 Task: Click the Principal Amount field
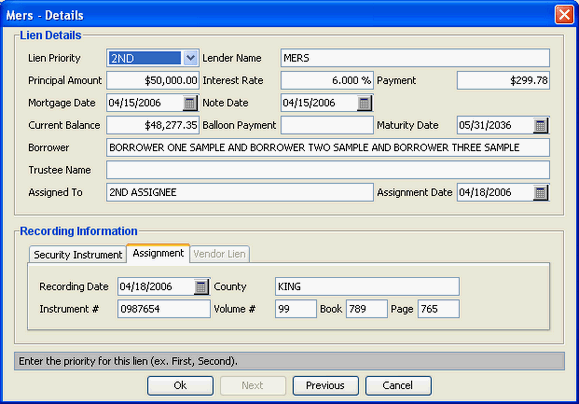click(x=153, y=81)
